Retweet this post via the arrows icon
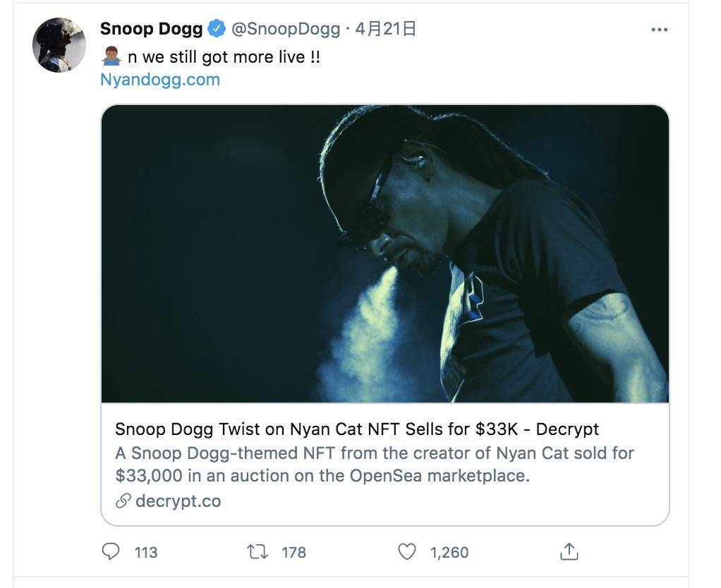Screen dimensions: 721x588 (257, 551)
